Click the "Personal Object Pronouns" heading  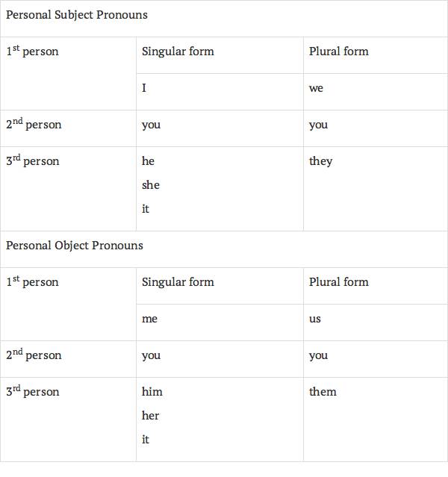[75, 246]
